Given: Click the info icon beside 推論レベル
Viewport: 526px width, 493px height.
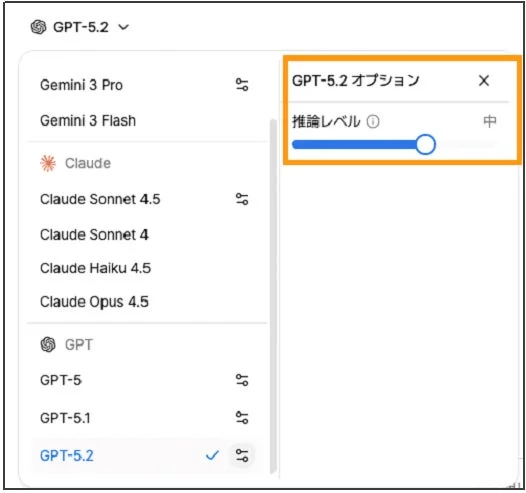Looking at the screenshot, I should click(x=373, y=122).
